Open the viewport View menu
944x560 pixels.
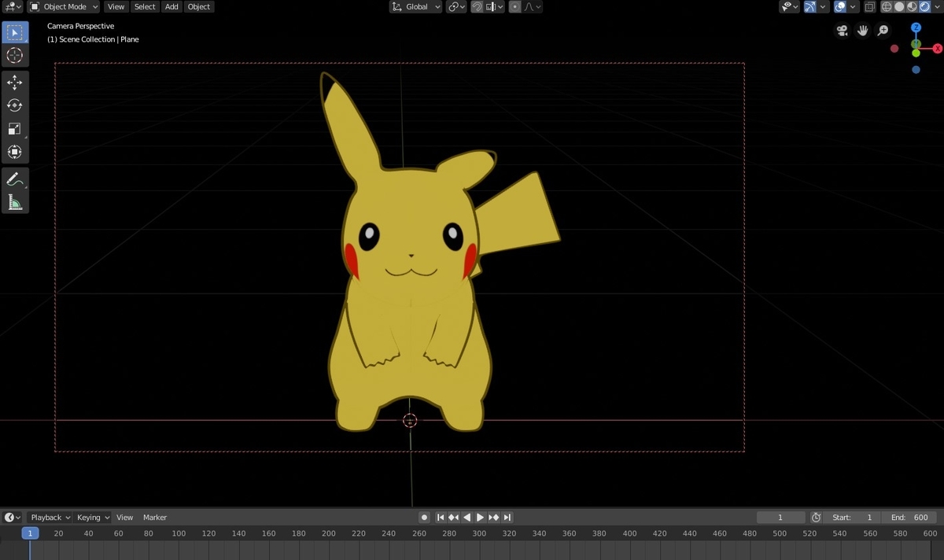click(116, 6)
